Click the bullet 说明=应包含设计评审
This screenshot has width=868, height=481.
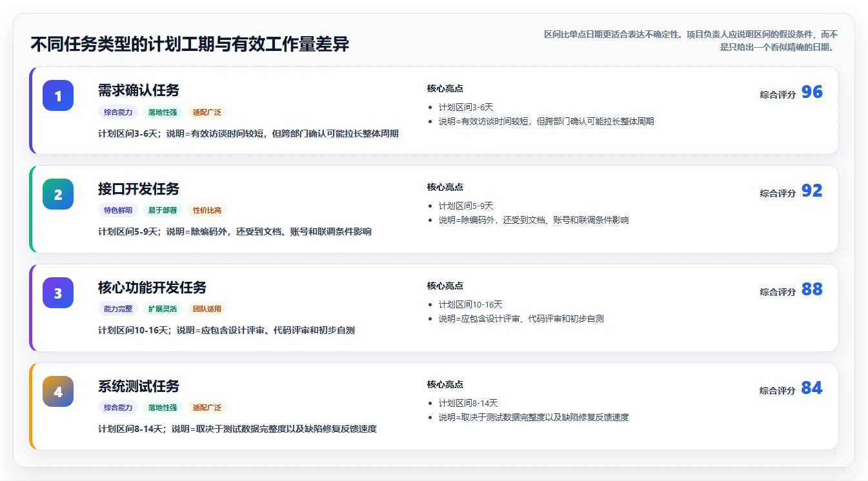(x=521, y=319)
